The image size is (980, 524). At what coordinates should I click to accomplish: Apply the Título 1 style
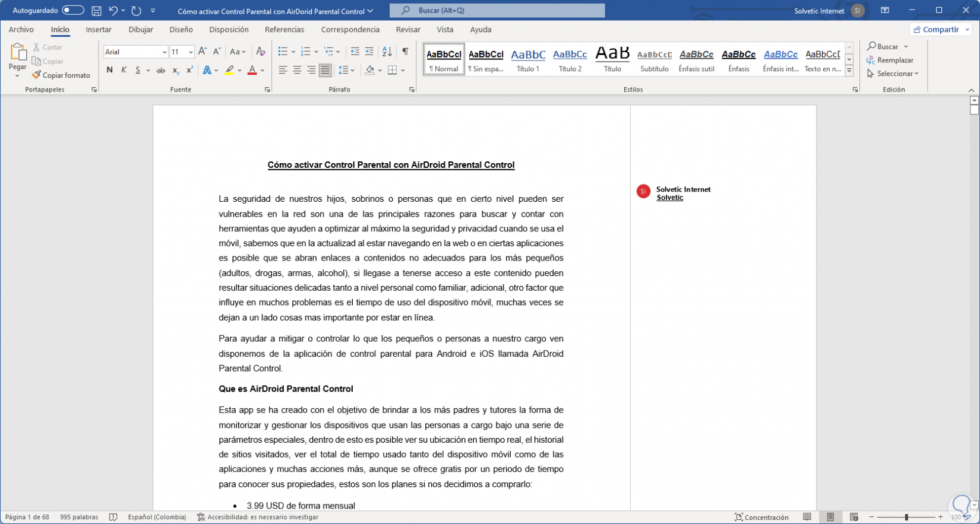(528, 59)
